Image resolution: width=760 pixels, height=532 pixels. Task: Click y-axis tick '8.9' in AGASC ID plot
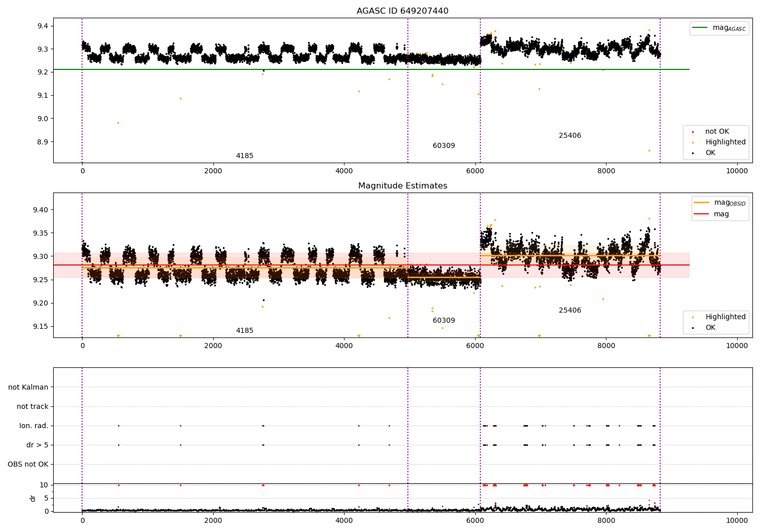pyautogui.click(x=44, y=142)
